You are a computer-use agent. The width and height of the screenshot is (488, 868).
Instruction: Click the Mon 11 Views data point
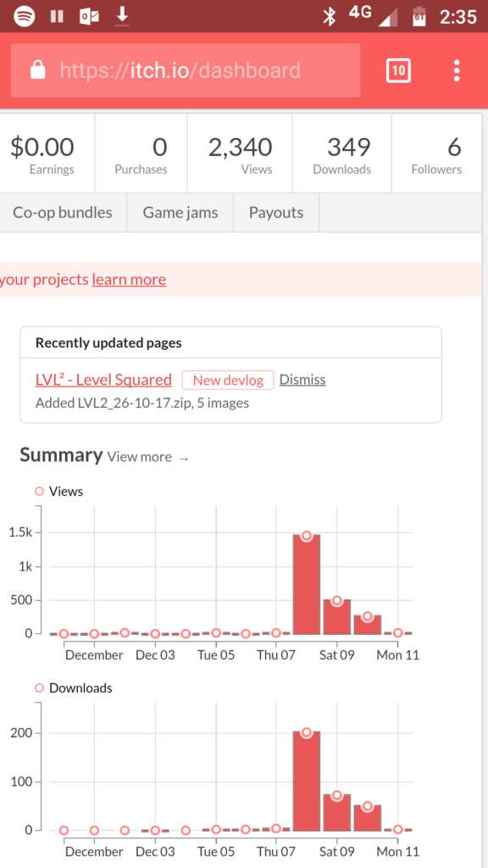(x=398, y=632)
